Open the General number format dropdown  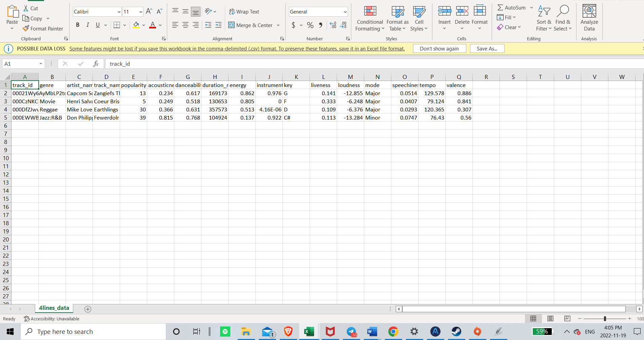pos(345,12)
